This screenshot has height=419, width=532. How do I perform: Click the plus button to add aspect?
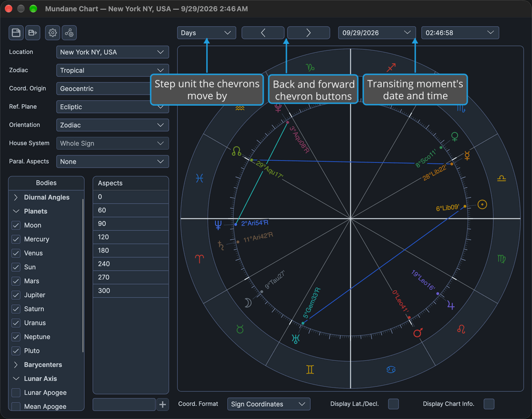tap(163, 405)
